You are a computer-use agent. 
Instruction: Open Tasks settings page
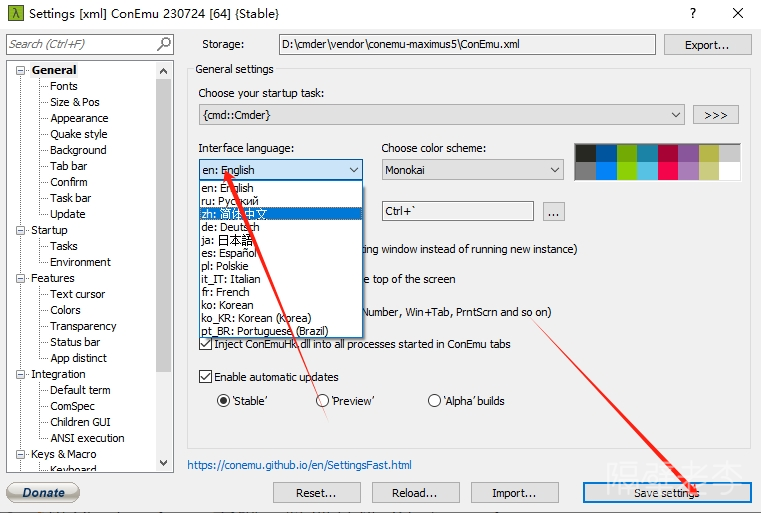[x=64, y=246]
